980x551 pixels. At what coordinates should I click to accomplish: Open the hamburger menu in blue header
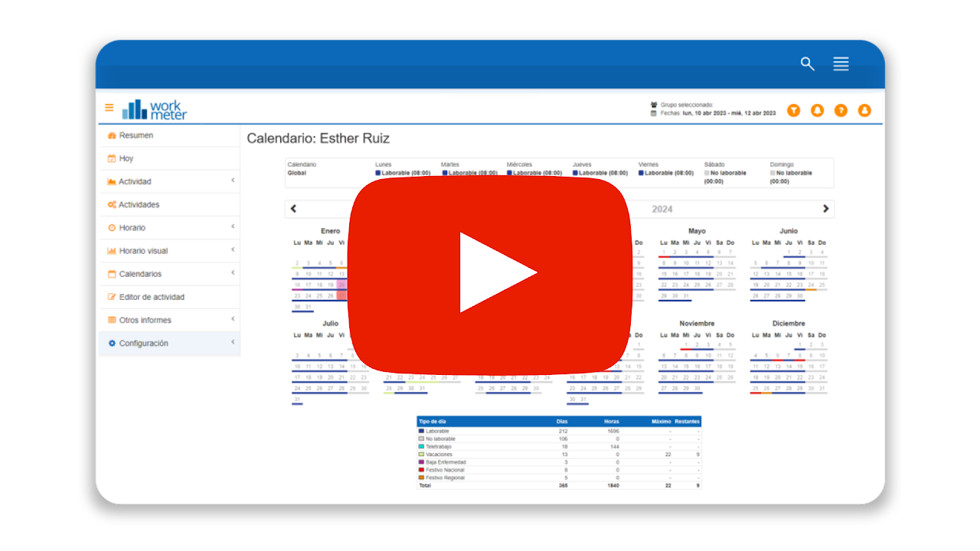coord(841,64)
